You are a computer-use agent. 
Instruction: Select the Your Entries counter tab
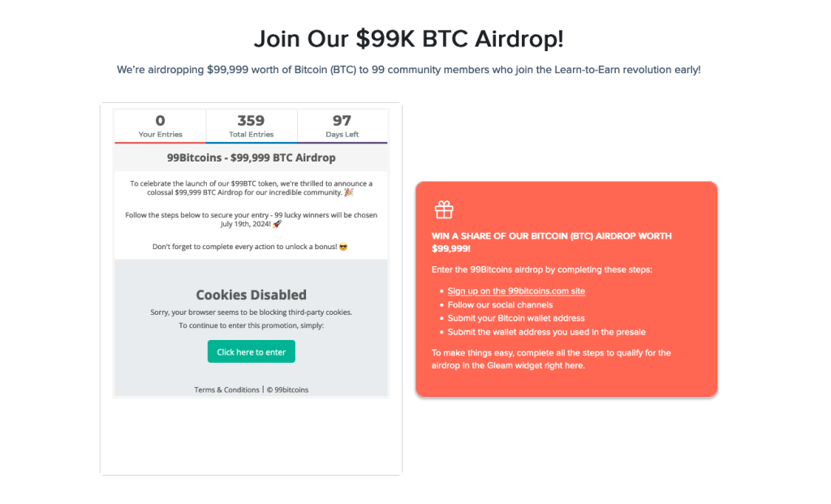[x=161, y=127]
